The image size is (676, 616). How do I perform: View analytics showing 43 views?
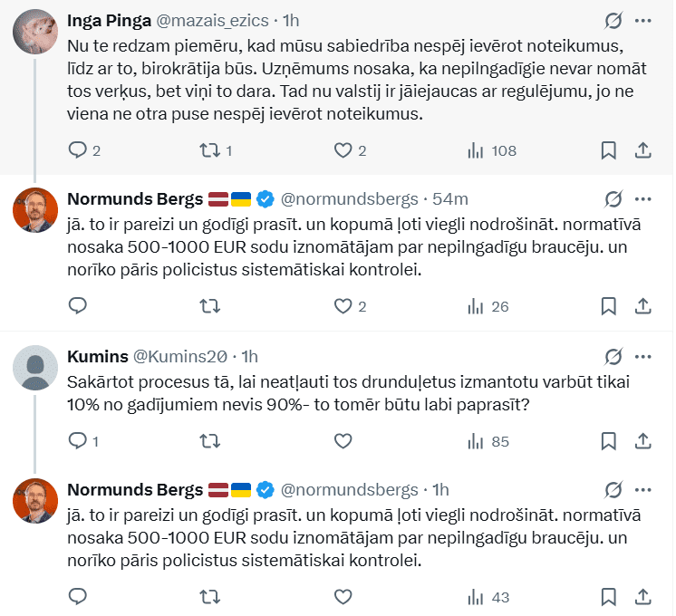pos(488,597)
